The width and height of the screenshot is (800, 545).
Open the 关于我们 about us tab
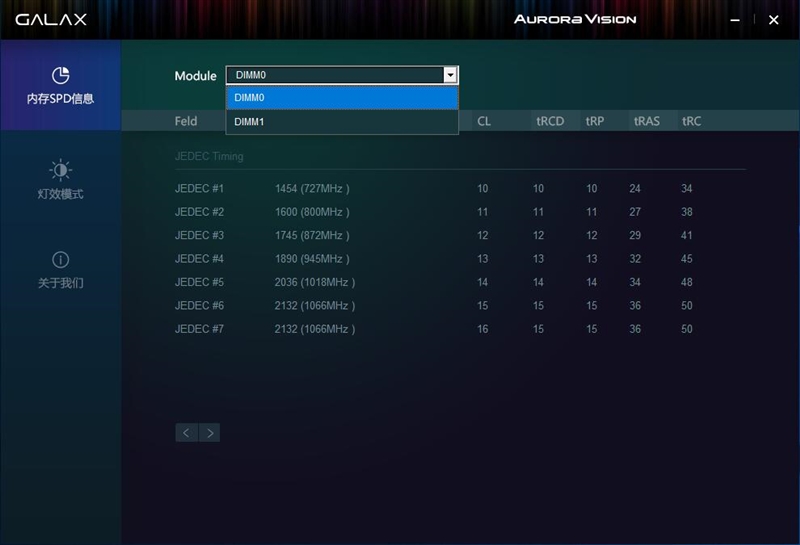(60, 269)
